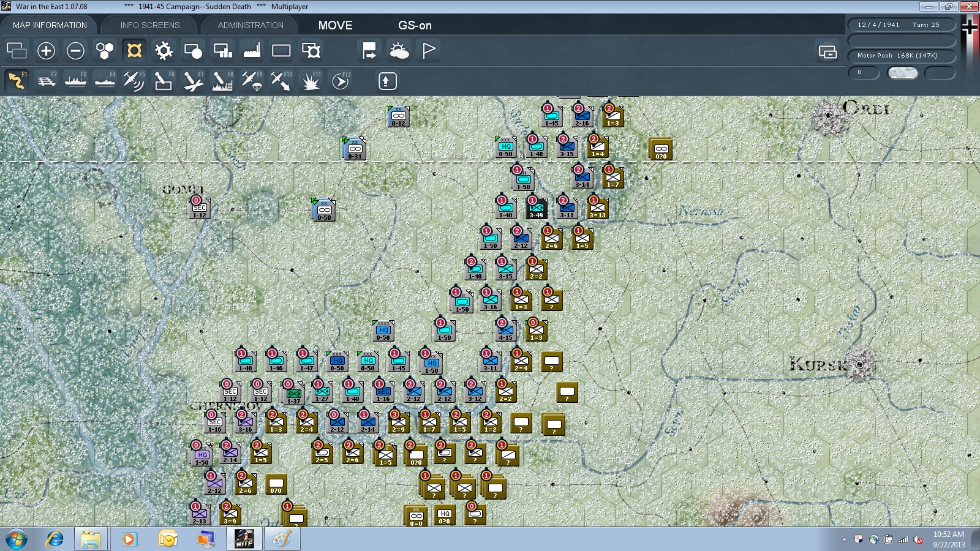The width and height of the screenshot is (980, 551).
Task: Select the F7 bomb airfield mode
Action: coord(193,81)
